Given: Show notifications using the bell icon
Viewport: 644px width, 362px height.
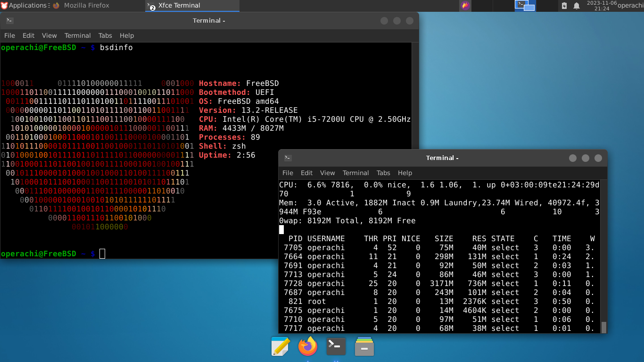Looking at the screenshot, I should coord(577,6).
